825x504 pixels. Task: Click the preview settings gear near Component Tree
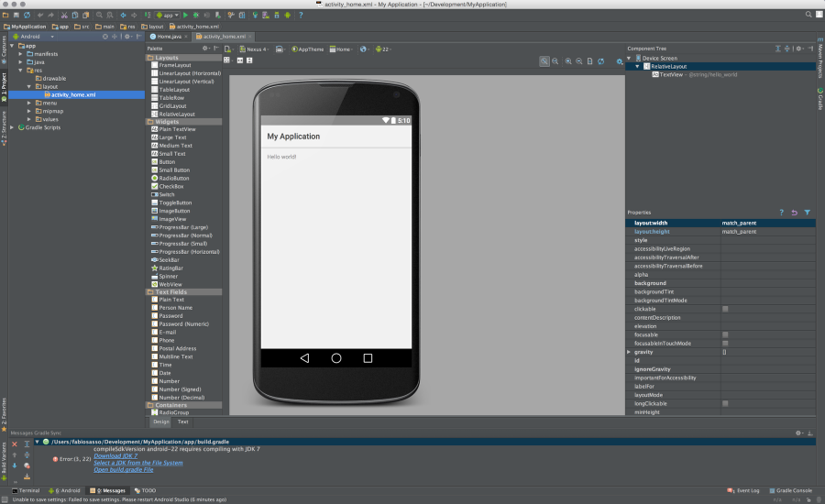pyautogui.click(x=620, y=61)
